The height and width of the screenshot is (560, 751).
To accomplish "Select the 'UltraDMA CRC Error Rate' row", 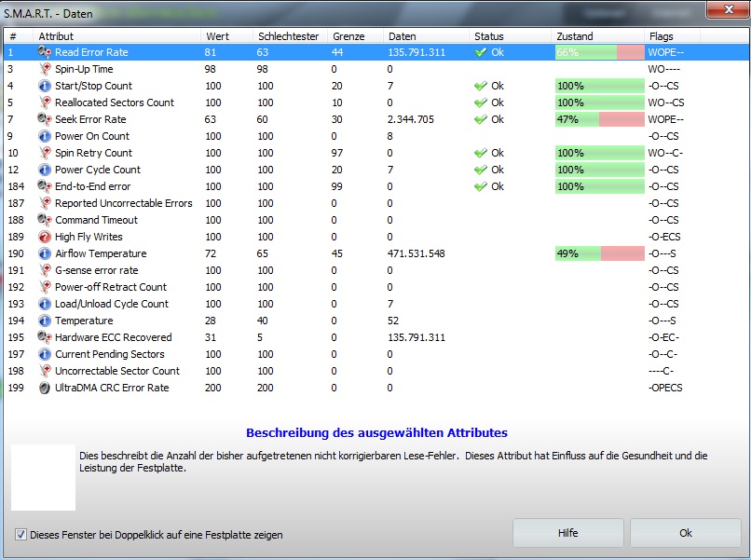I will [x=376, y=388].
